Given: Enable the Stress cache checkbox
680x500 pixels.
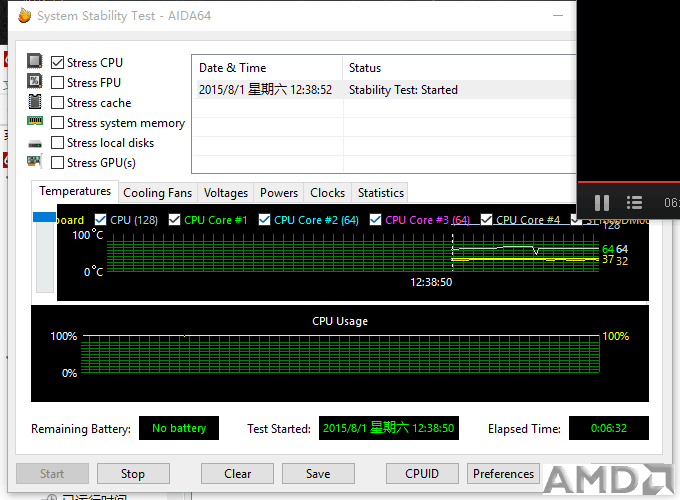Looking at the screenshot, I should click(x=57, y=103).
